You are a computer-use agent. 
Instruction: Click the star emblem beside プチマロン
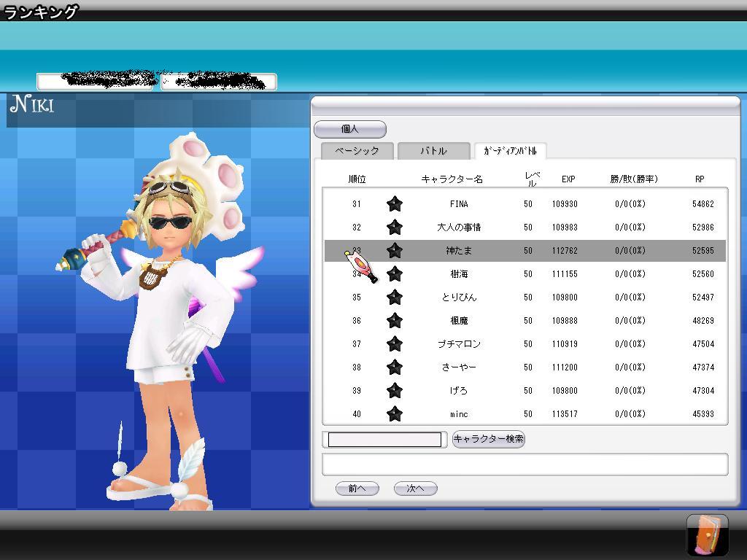tap(395, 344)
